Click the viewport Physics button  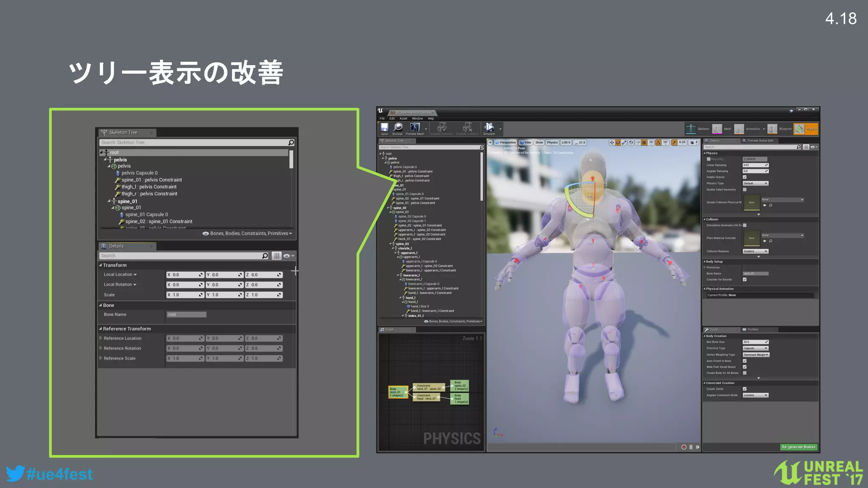pos(552,143)
